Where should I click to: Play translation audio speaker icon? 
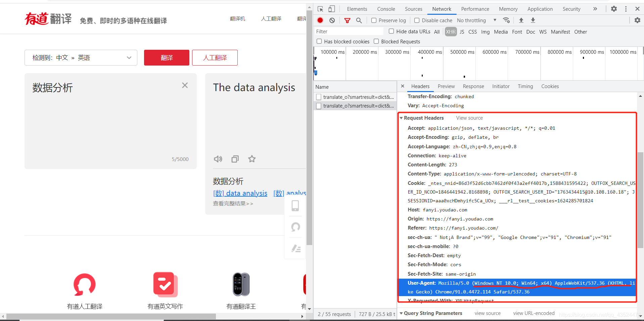218,159
